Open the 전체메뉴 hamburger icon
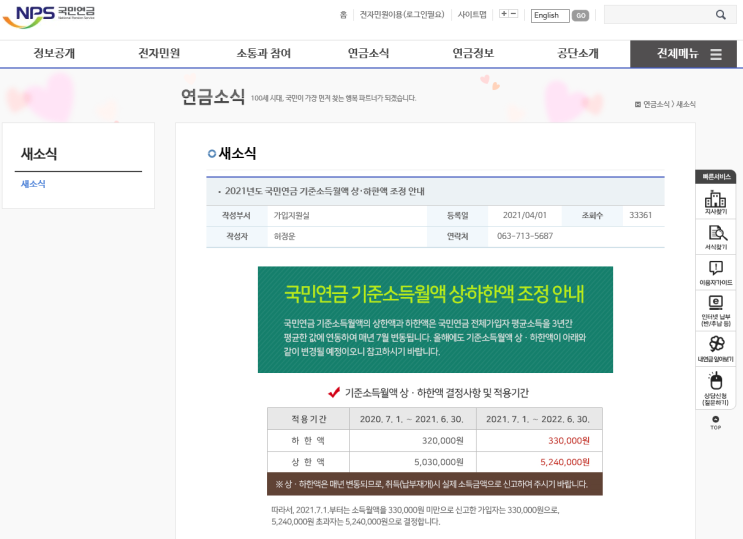 (716, 54)
